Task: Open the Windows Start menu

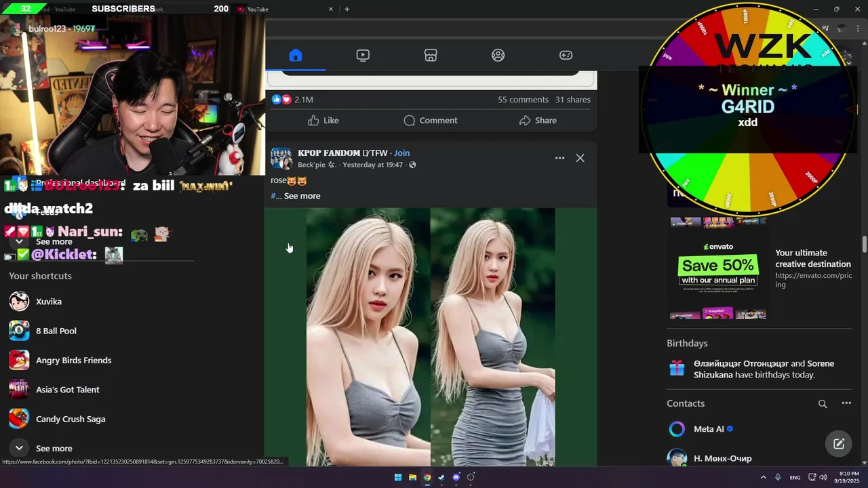Action: coord(398,477)
